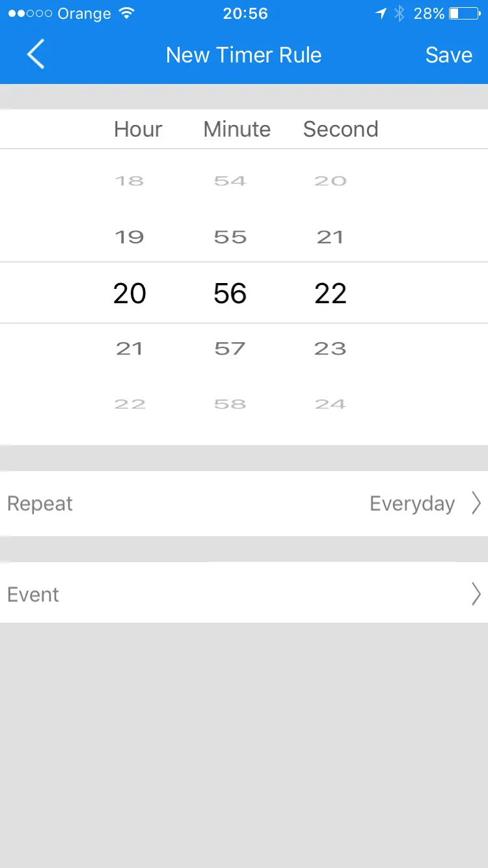
Task: Select second 21 in the picker
Action: [x=330, y=237]
